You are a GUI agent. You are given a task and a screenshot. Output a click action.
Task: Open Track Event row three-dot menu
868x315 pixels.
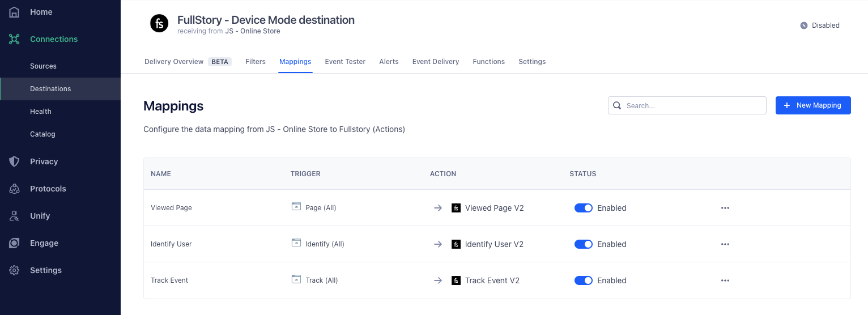pos(725,280)
